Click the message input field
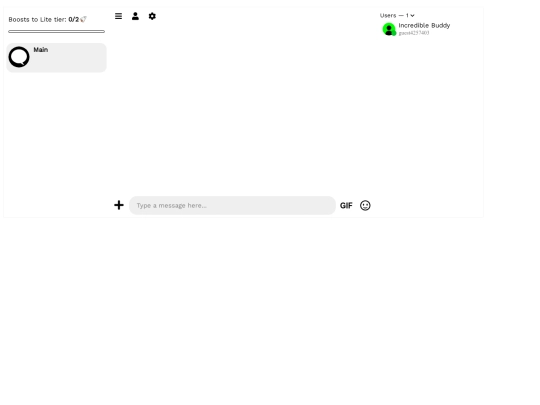540x405 pixels. click(x=232, y=206)
